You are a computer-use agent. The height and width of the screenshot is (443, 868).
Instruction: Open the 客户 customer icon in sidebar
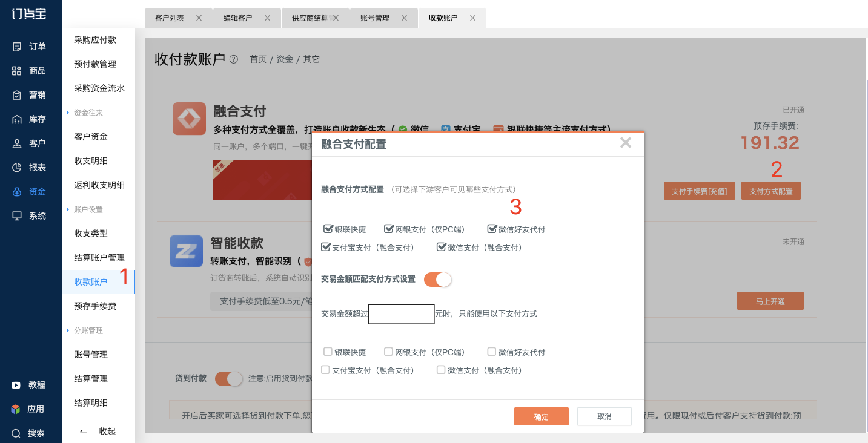(x=17, y=143)
